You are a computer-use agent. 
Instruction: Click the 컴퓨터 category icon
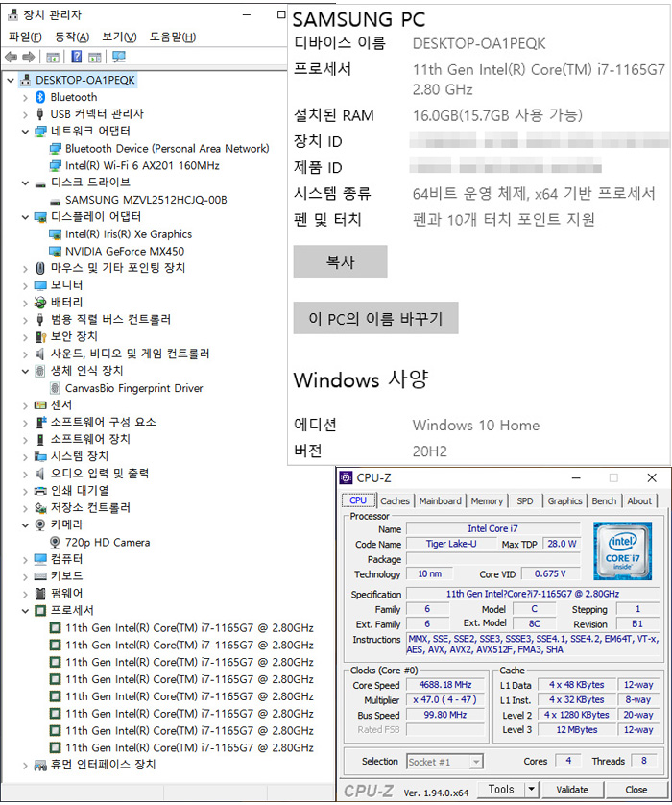coord(40,559)
